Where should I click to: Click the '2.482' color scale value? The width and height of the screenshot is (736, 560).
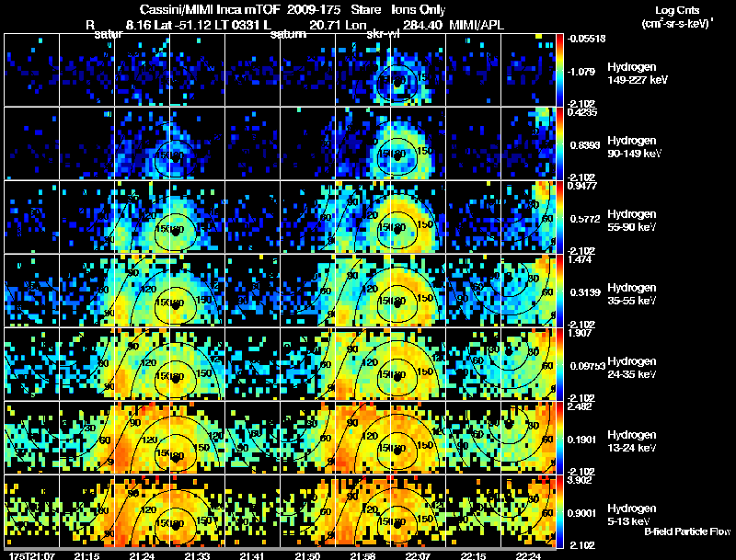(x=580, y=406)
